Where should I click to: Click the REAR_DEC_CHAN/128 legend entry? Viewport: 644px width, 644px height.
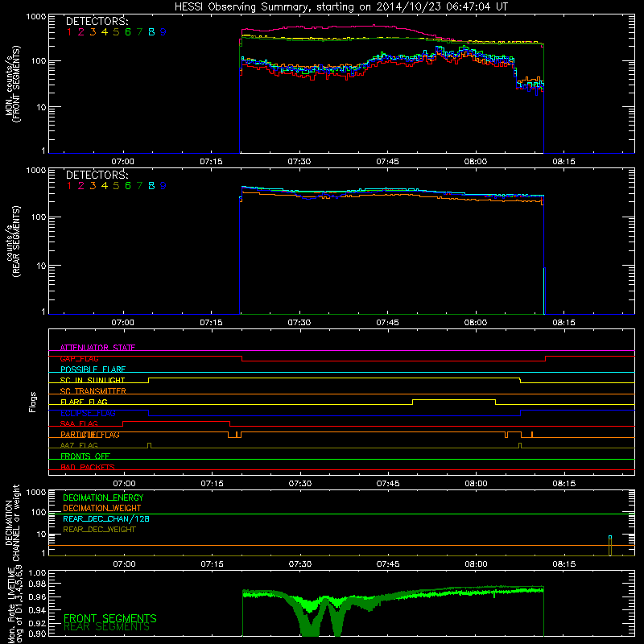point(106,518)
